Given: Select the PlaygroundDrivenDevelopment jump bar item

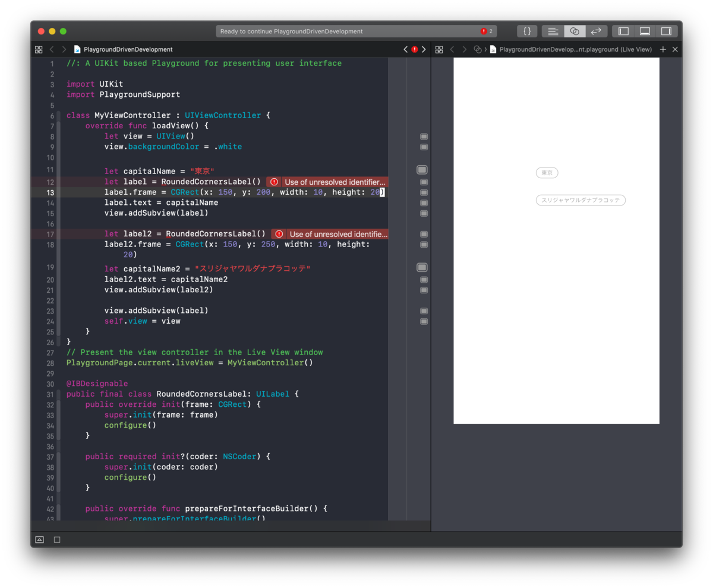Looking at the screenshot, I should pyautogui.click(x=124, y=49).
